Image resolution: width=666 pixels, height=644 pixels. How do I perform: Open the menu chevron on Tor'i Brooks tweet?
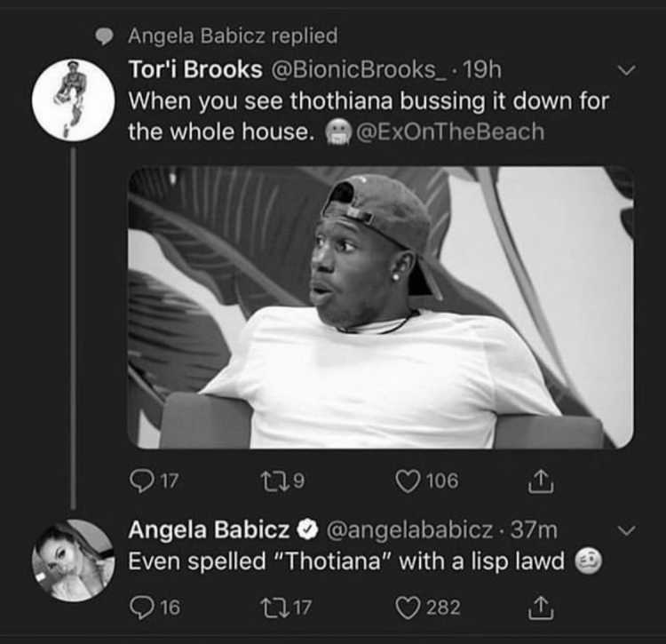(627, 69)
